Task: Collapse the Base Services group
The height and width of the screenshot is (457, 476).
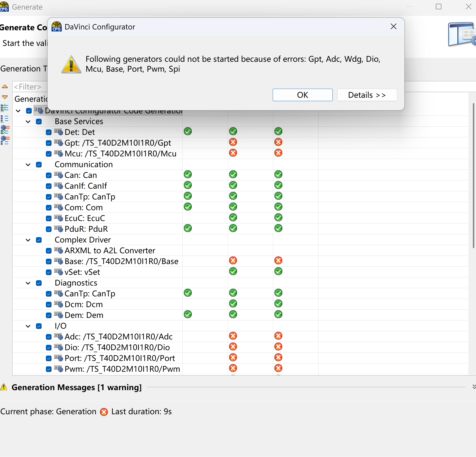Action: tap(28, 122)
